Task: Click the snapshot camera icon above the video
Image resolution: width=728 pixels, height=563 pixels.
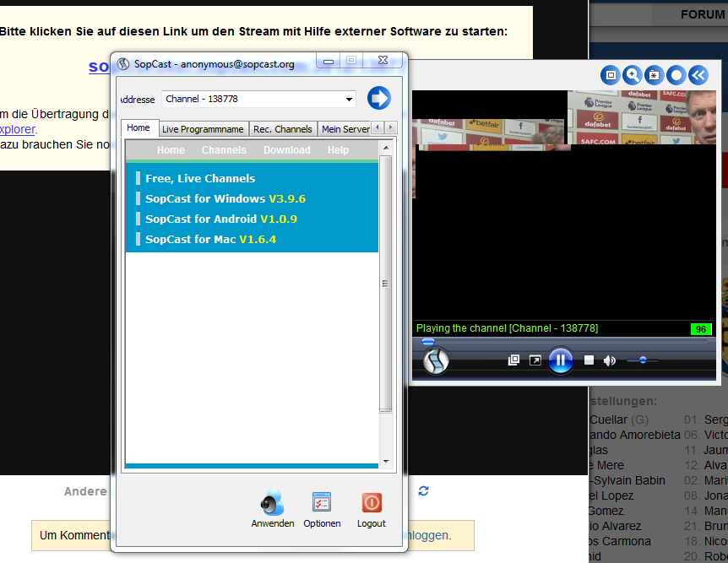Action: click(x=655, y=75)
